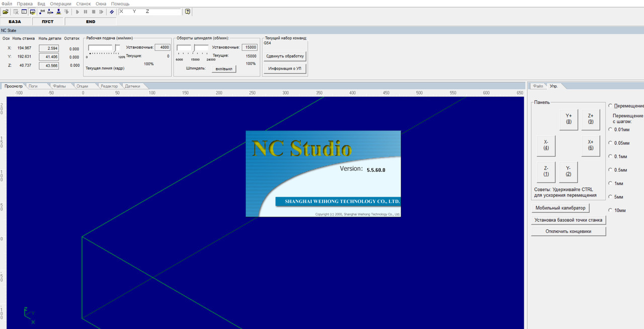Jog axis with Y- (2) button
This screenshot has width=644, height=329.
click(569, 171)
